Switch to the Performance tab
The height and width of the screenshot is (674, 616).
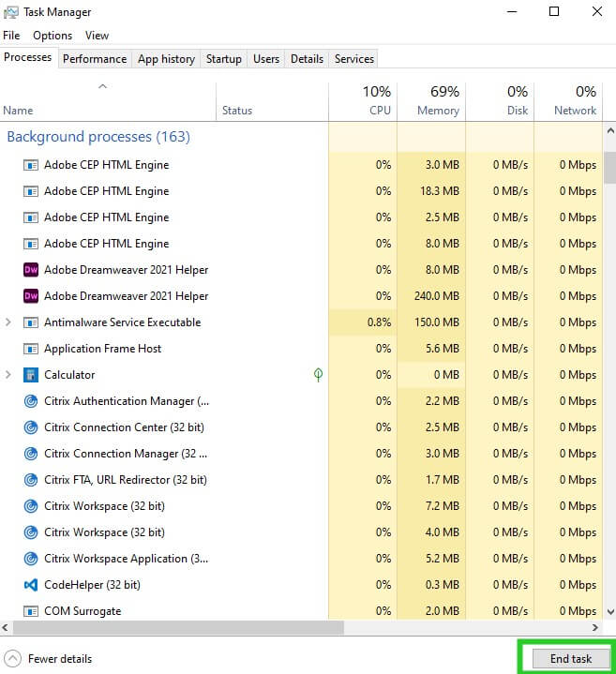pos(94,59)
